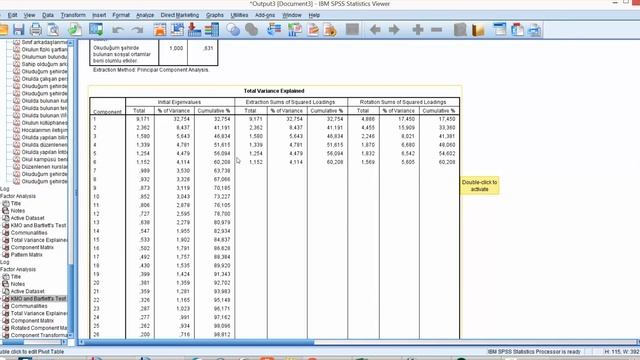This screenshot has width=640, height=360.
Task: Click the Save document floppy icon
Action: click(18, 30)
